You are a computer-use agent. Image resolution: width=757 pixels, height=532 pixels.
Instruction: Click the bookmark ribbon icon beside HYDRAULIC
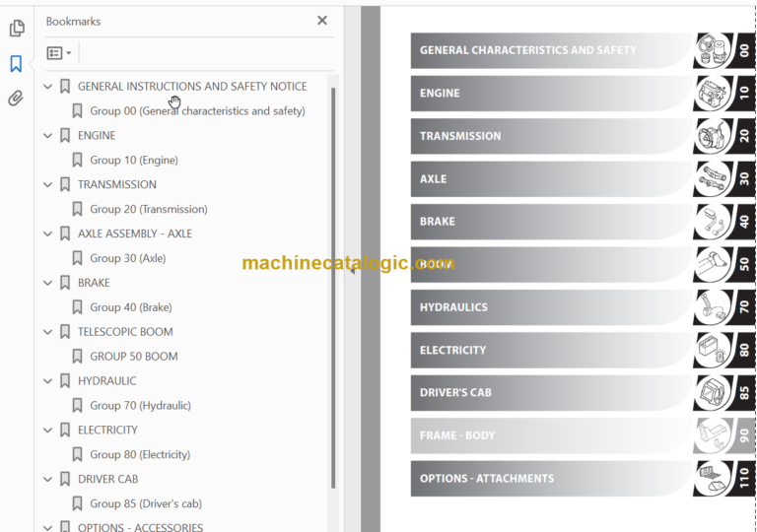point(65,381)
